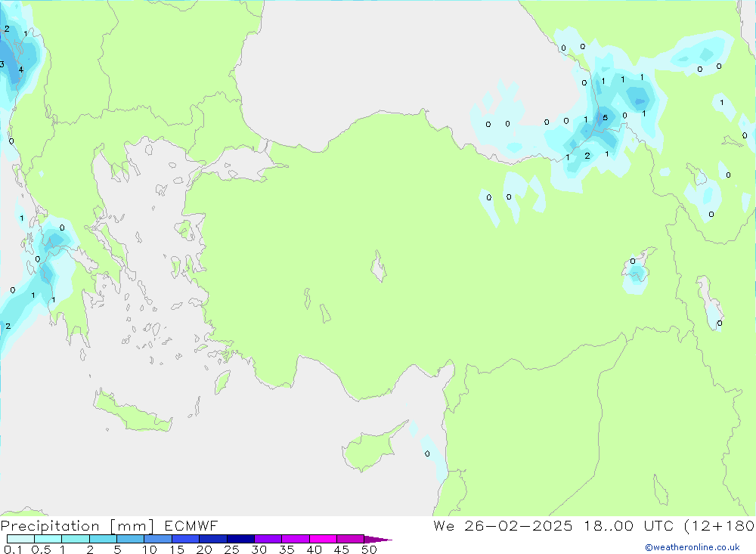Click the purple arrow tip above 50 mm
Screen dimensions: 756x554
point(377,540)
